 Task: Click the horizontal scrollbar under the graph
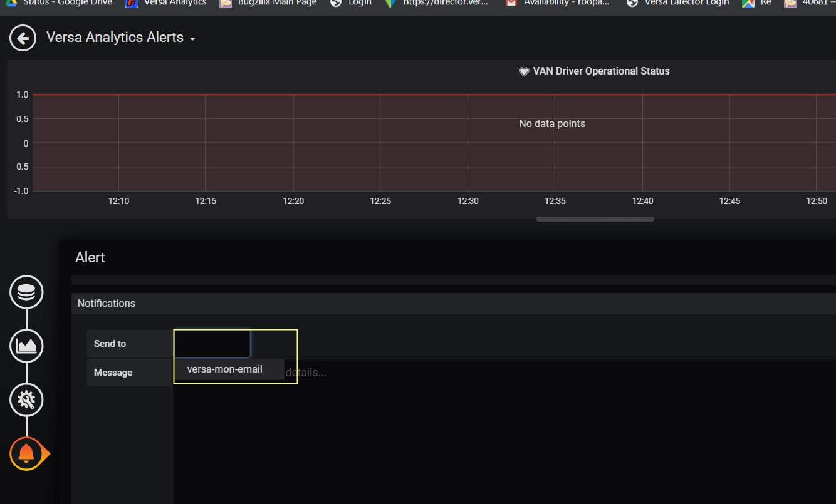[x=595, y=219]
